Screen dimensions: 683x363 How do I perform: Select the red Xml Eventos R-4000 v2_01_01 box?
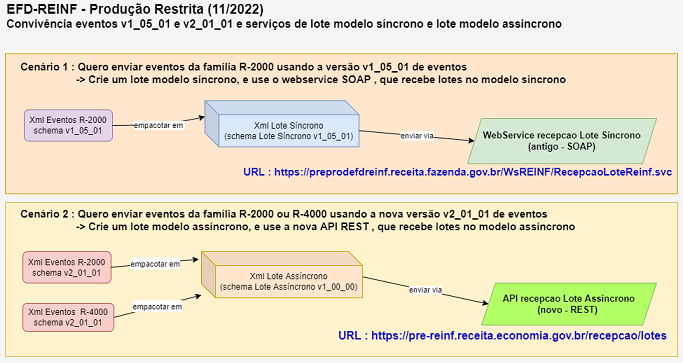(68, 317)
